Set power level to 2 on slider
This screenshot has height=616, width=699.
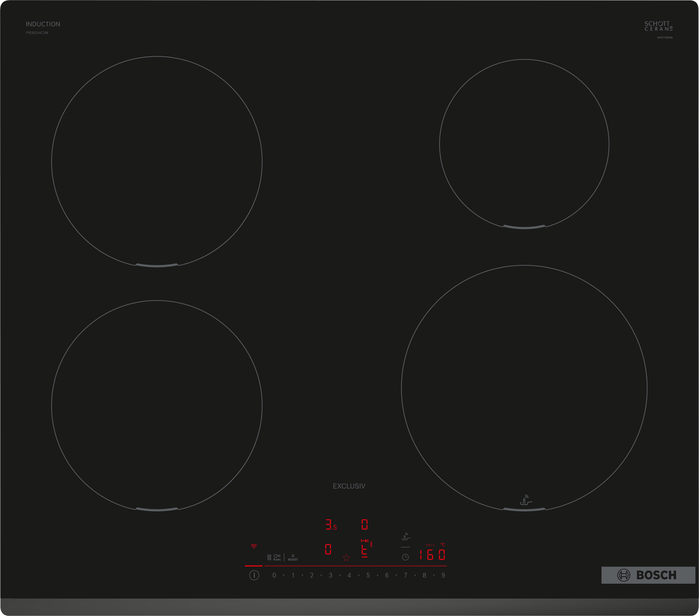point(312,575)
